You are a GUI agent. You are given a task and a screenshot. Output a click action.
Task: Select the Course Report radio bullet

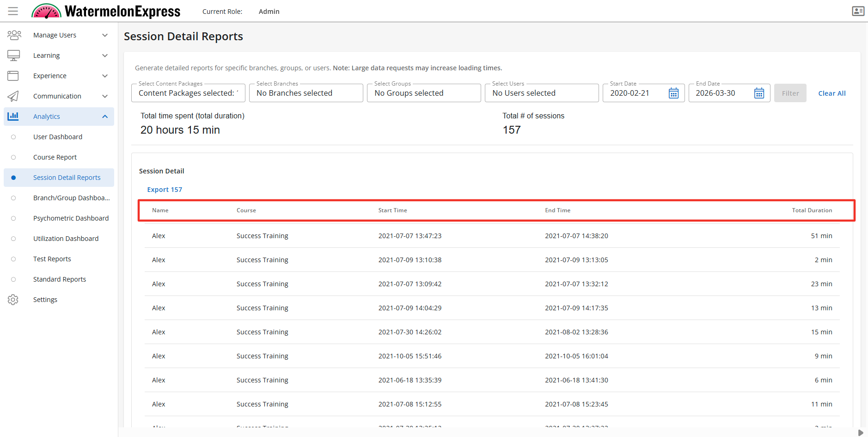[13, 157]
